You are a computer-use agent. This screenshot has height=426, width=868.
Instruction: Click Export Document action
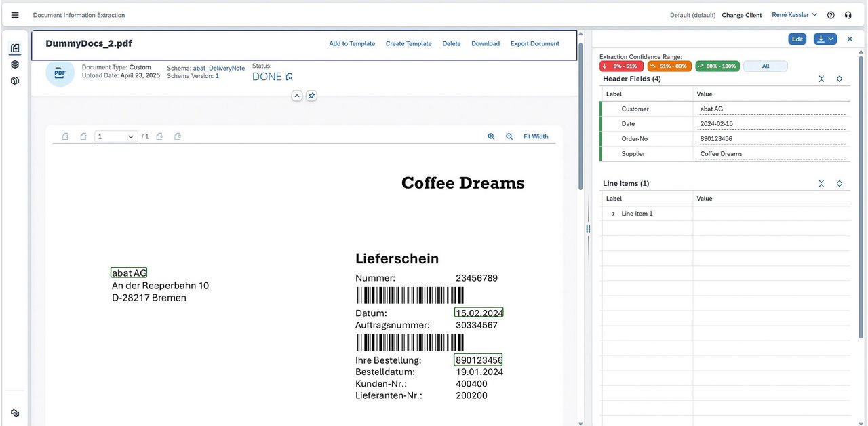[535, 43]
